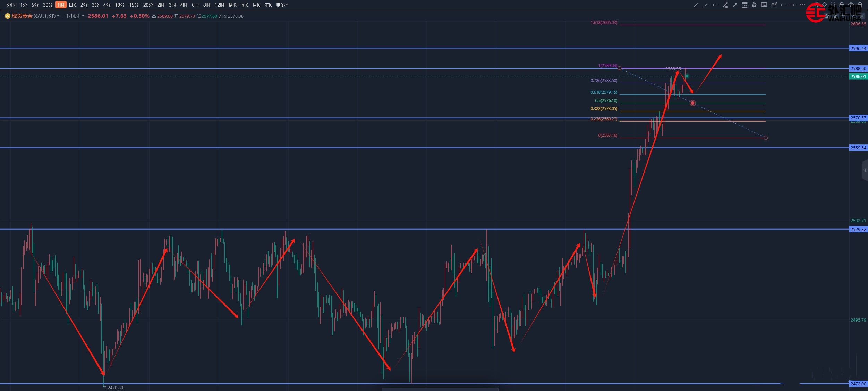Click the 现货黄金 symbol name
868x391 pixels.
(22, 16)
